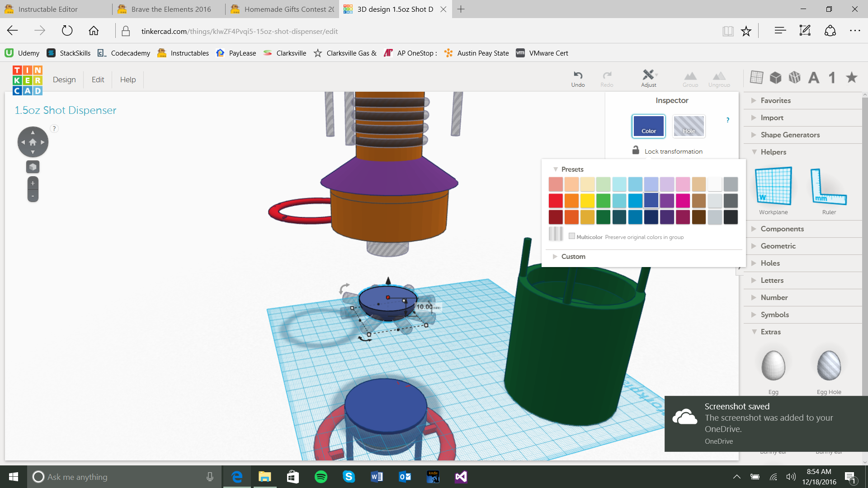This screenshot has height=488, width=868.
Task: Select the solid cube toolbar icon
Action: [776, 78]
